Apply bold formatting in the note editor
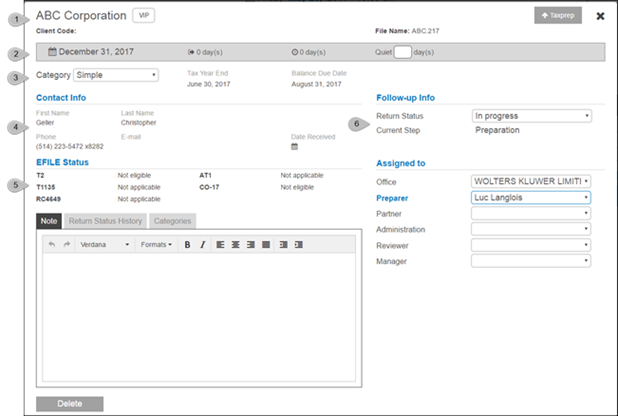Viewport: 618px width, 416px height. (187, 244)
